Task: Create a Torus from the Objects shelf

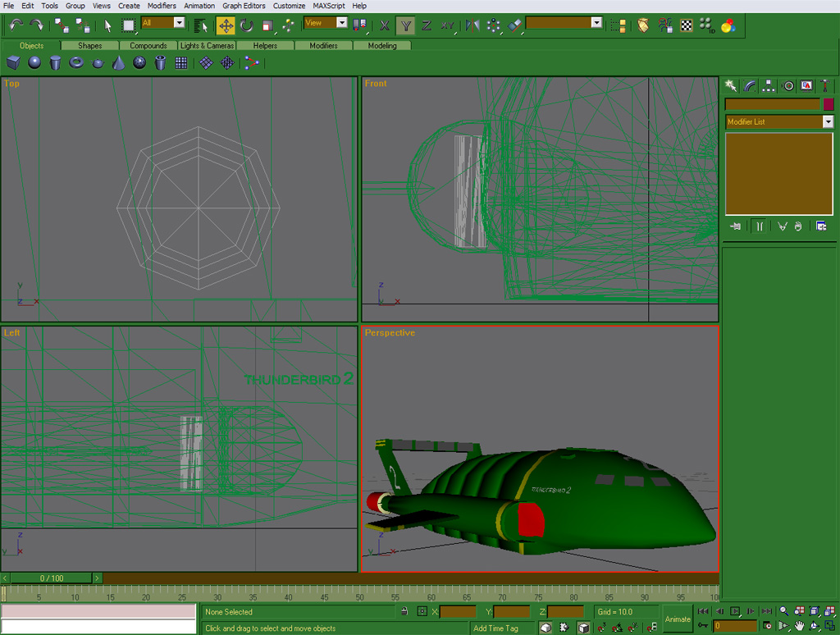Action: tap(76, 63)
